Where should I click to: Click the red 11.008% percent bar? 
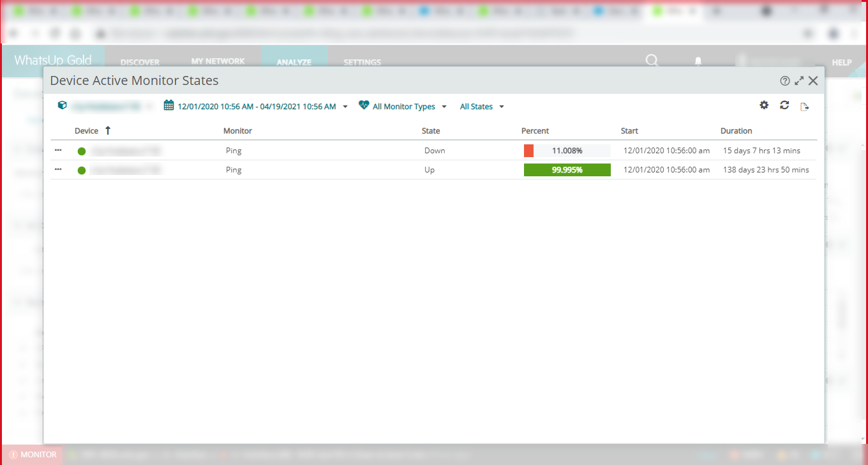[567, 151]
